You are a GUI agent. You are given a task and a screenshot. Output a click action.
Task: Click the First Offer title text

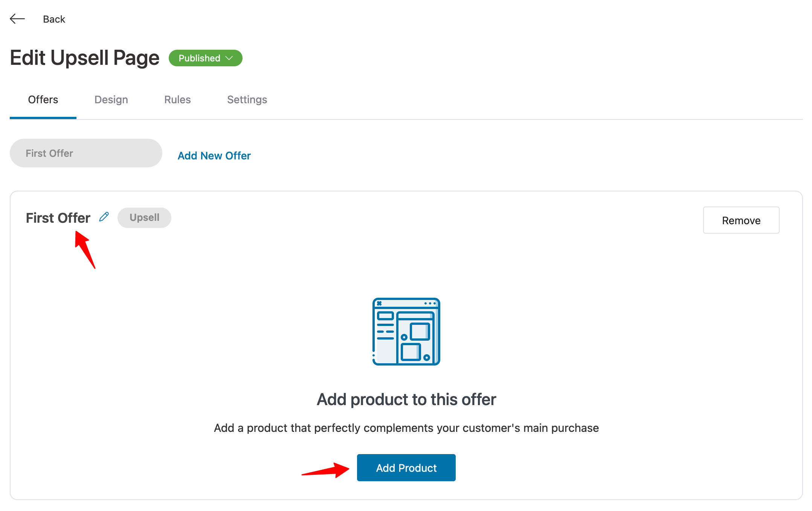[58, 217]
